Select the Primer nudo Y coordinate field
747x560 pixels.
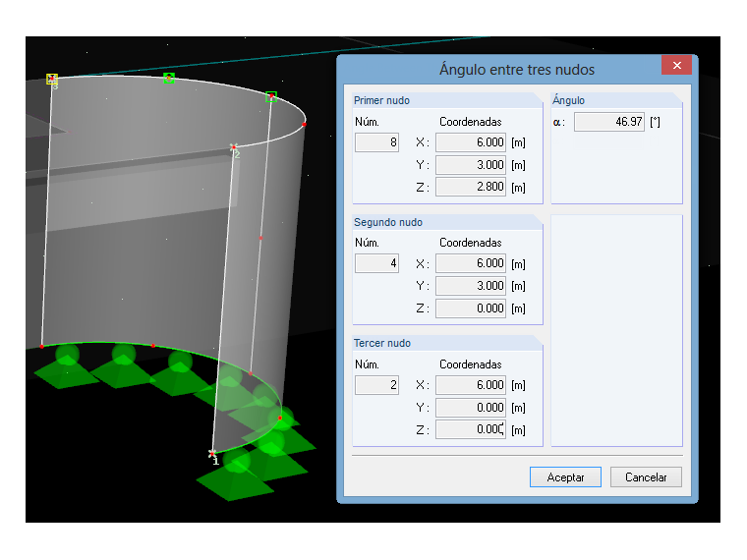[x=470, y=165]
